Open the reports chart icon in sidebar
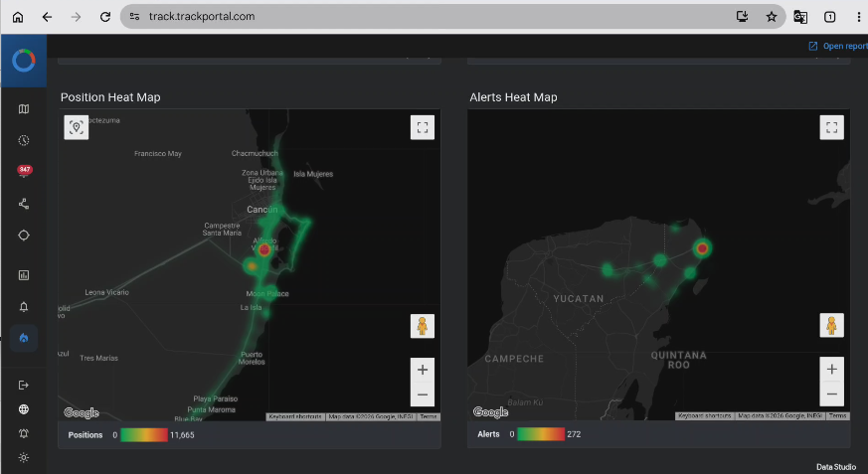The image size is (868, 474). (x=23, y=275)
